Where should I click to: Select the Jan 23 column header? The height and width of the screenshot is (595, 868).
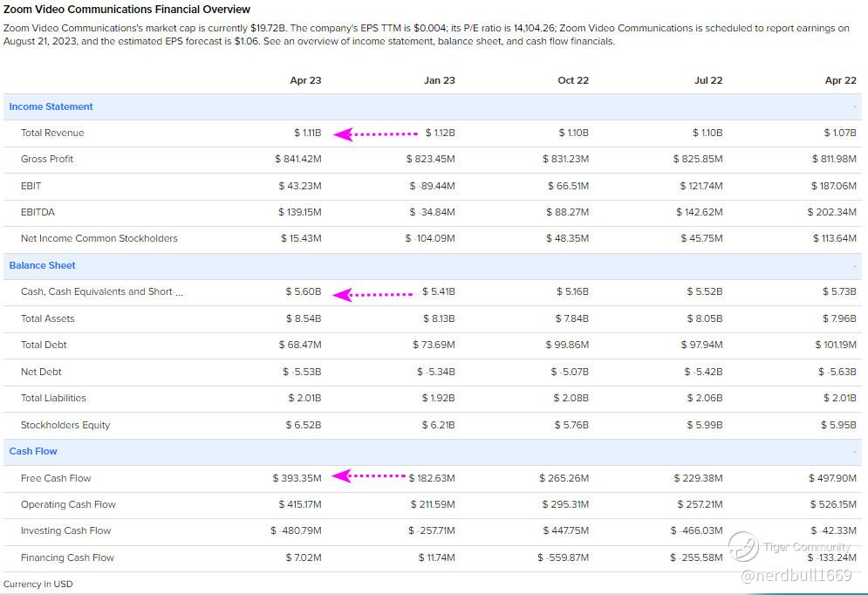coord(439,80)
